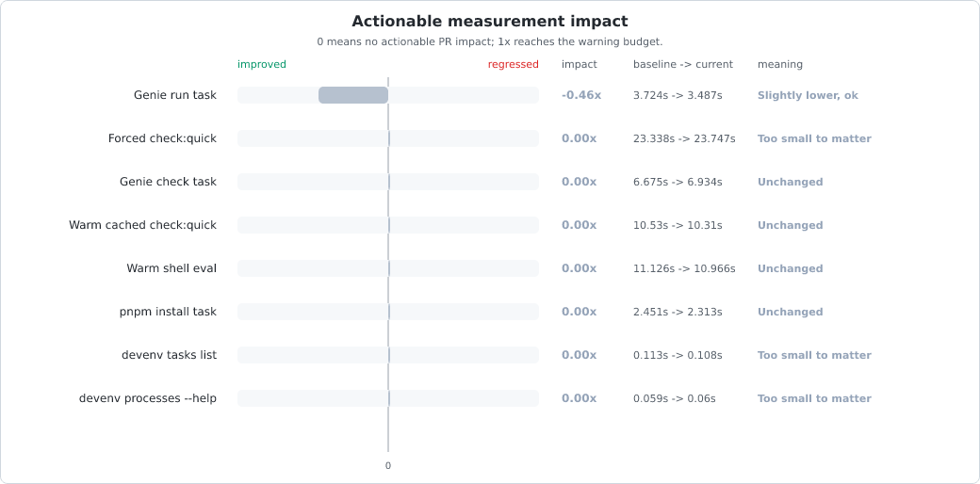Click 'Unchanged' in Warm cached check:quick row
Screen dimensions: 980x484
[x=790, y=225]
